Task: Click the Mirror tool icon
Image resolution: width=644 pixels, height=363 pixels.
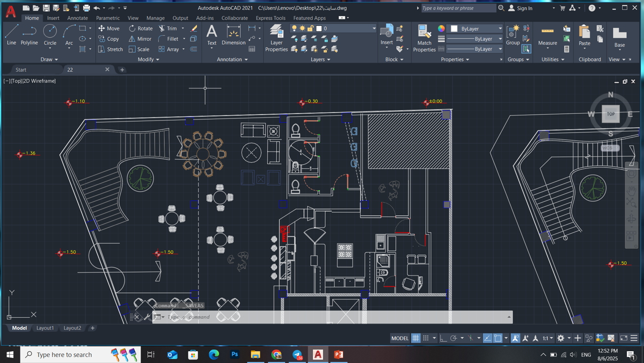Action: coord(140,39)
